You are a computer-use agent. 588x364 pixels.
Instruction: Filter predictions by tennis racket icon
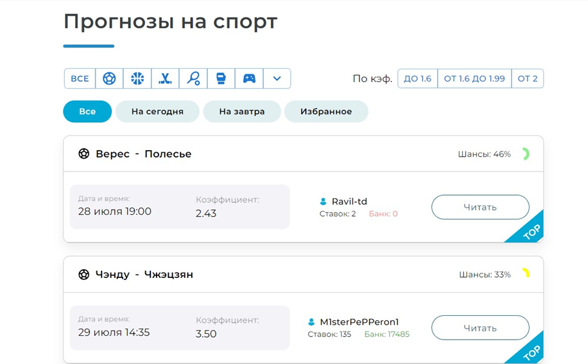pos(193,78)
